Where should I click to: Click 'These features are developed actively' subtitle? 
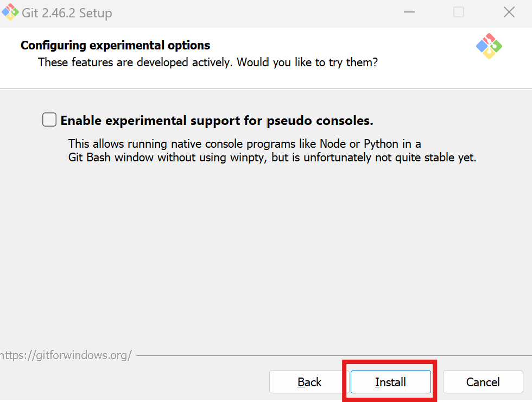tap(207, 62)
